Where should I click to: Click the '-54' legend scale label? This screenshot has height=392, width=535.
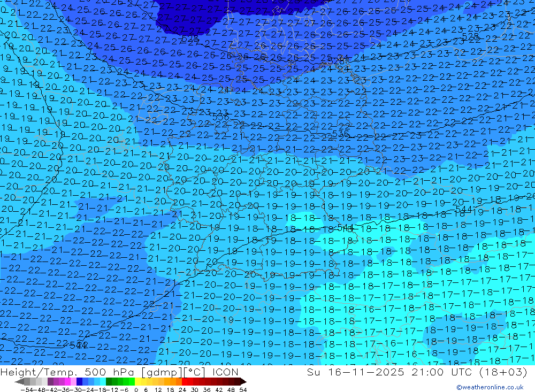click(27, 390)
